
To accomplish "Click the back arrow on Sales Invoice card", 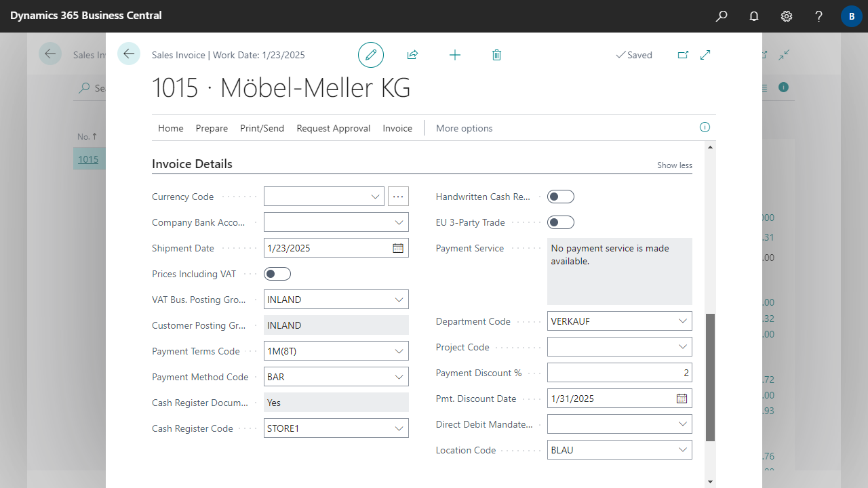I will [x=129, y=54].
